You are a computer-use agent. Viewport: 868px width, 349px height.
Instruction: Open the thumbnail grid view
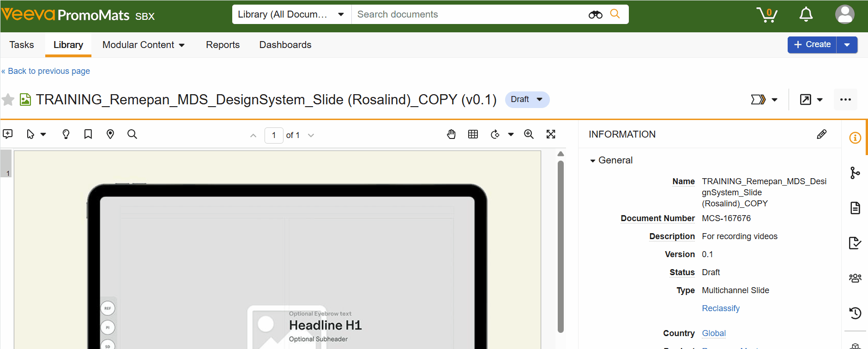click(473, 134)
